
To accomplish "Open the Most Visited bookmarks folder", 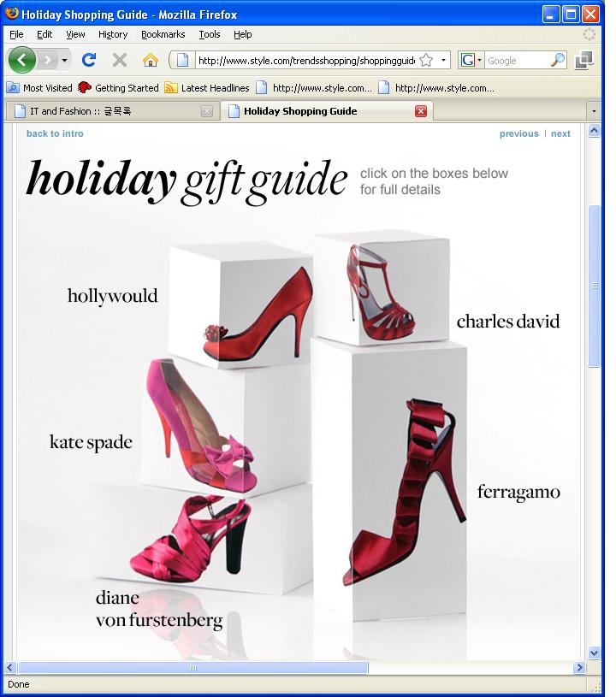I will click(x=39, y=88).
